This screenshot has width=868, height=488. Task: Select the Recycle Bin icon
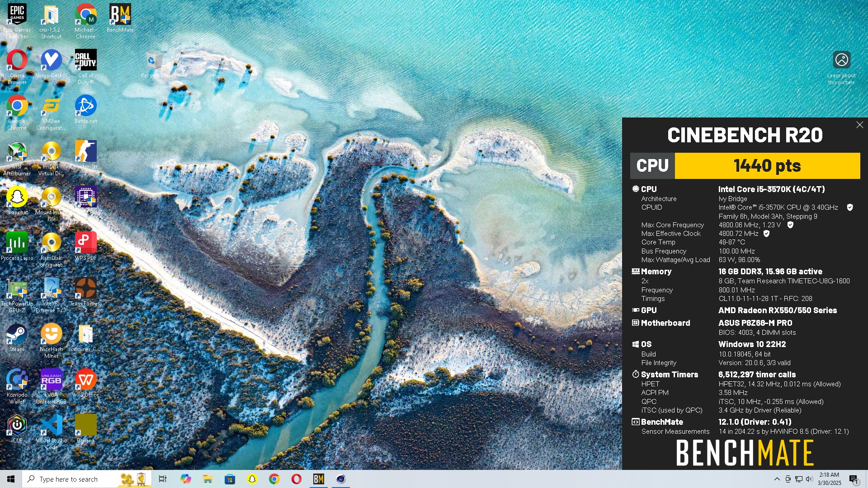(x=154, y=65)
